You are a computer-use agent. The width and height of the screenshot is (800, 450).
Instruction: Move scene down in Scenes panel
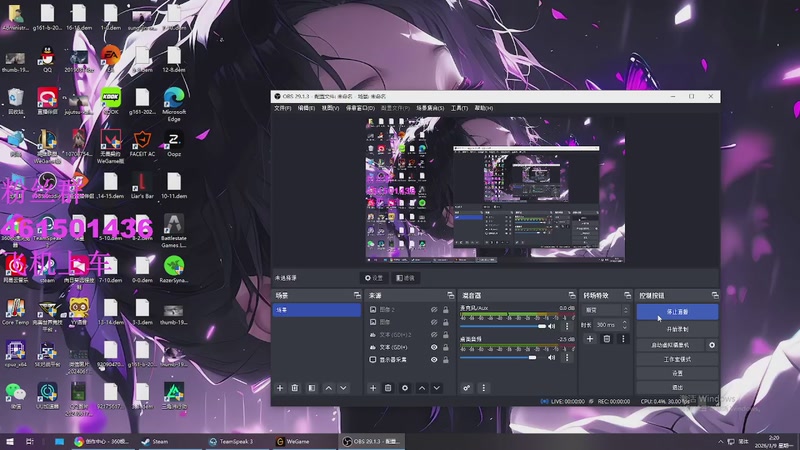pos(343,388)
